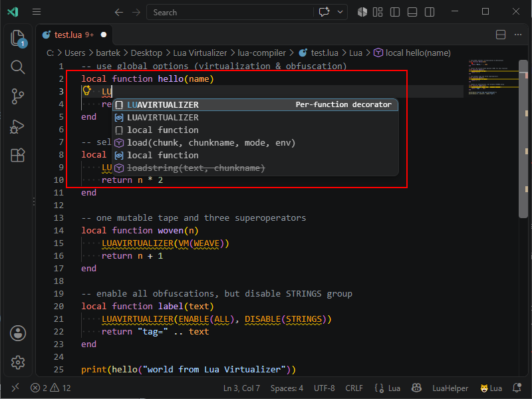Pick the deprecated loadstring suggestion
Image resolution: width=532 pixels, height=399 pixels.
coord(255,168)
